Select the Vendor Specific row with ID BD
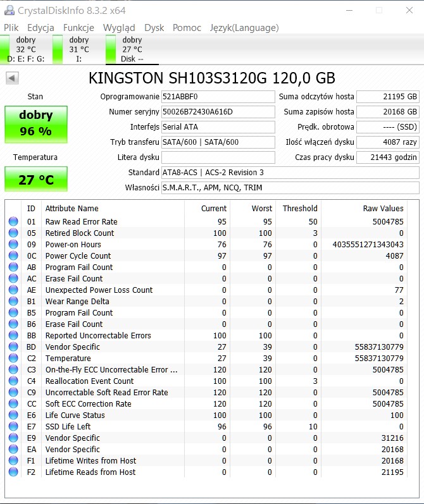Viewport: 424px width, 504px height. (206, 347)
